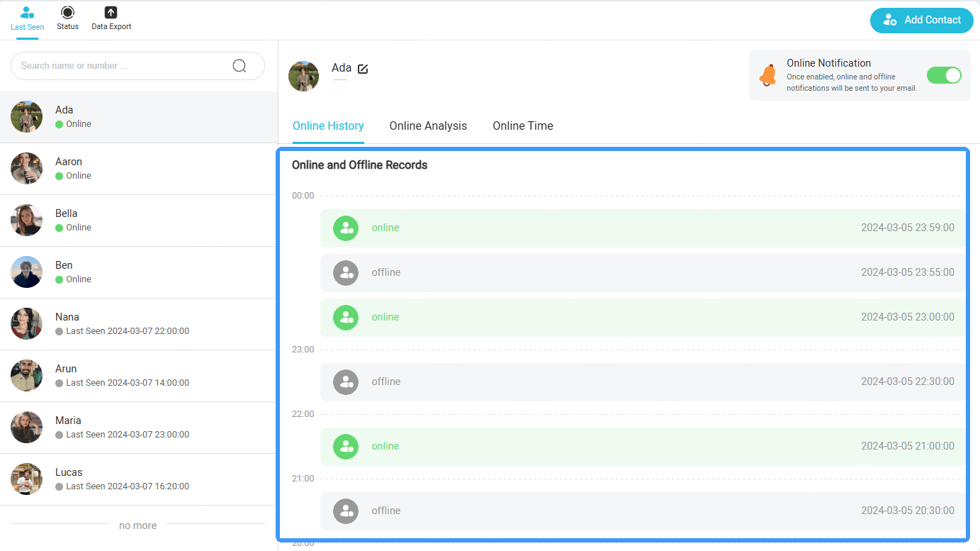
Task: Click the online icon for 23:00:00 record
Action: click(346, 318)
